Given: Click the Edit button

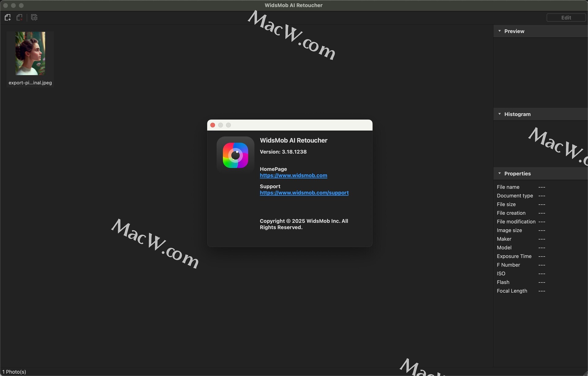Looking at the screenshot, I should (566, 18).
